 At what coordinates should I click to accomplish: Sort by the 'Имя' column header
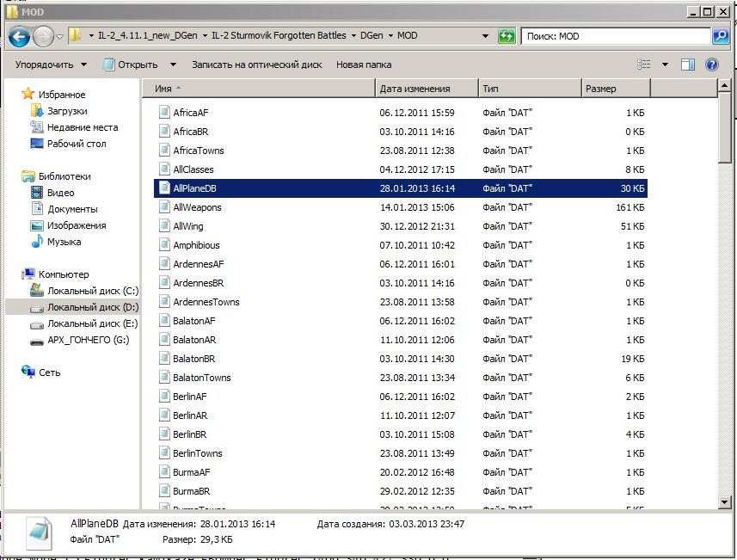(x=259, y=89)
